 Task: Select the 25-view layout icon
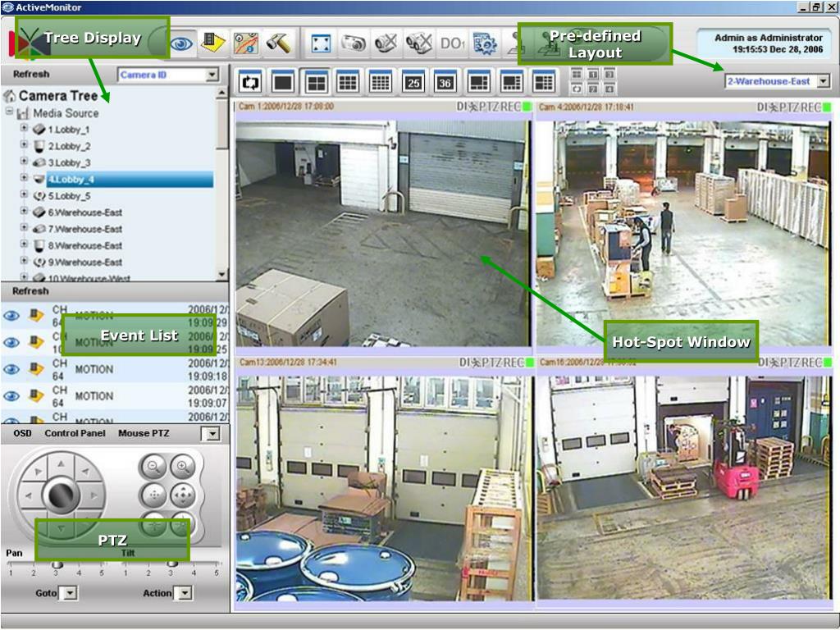pos(413,82)
